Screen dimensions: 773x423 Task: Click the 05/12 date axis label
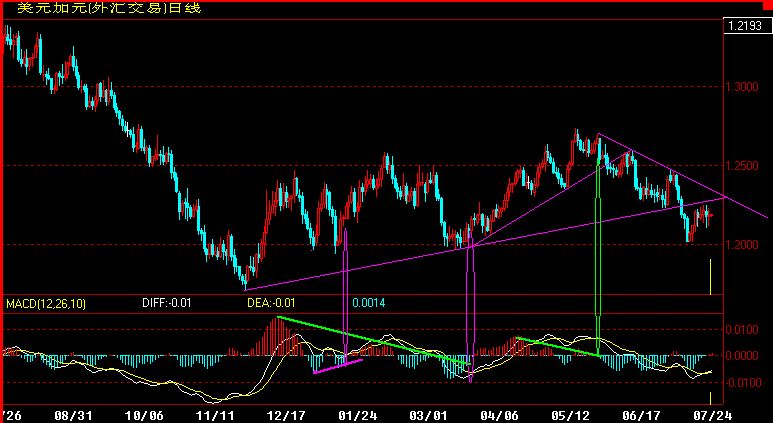click(572, 416)
